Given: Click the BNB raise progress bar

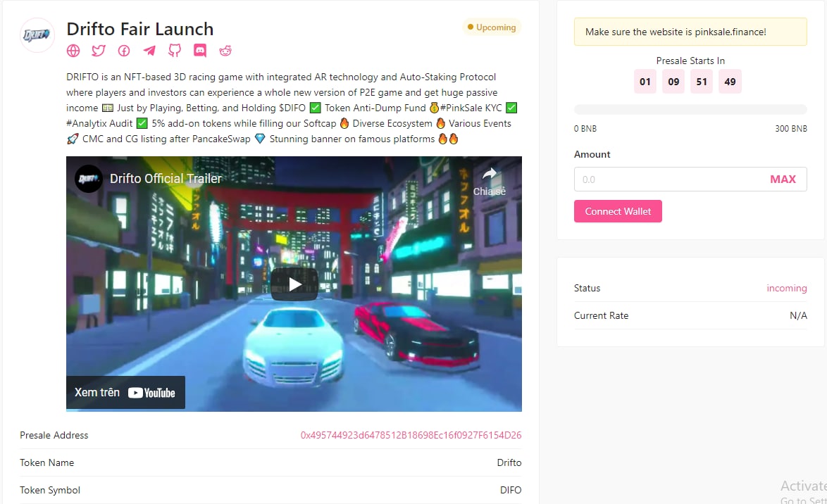Looking at the screenshot, I should [690, 108].
